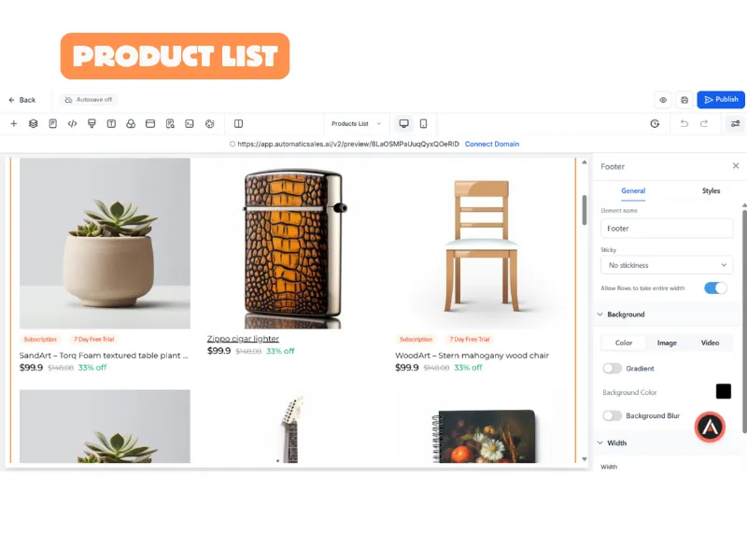Click the save disk icon
Image resolution: width=747 pixels, height=560 pixels.
[684, 100]
